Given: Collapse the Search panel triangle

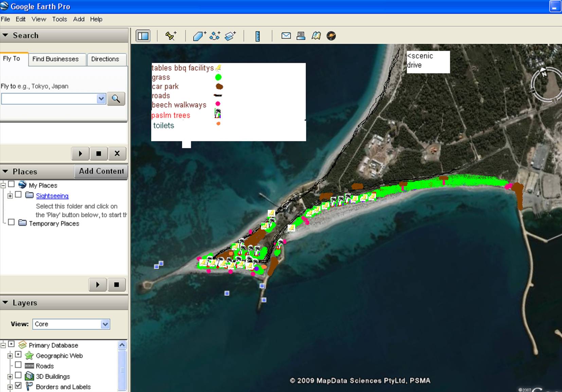Looking at the screenshot, I should pos(5,35).
